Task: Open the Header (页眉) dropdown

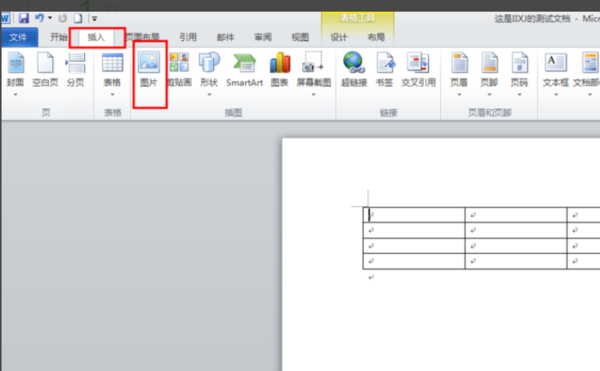Action: tap(459, 94)
